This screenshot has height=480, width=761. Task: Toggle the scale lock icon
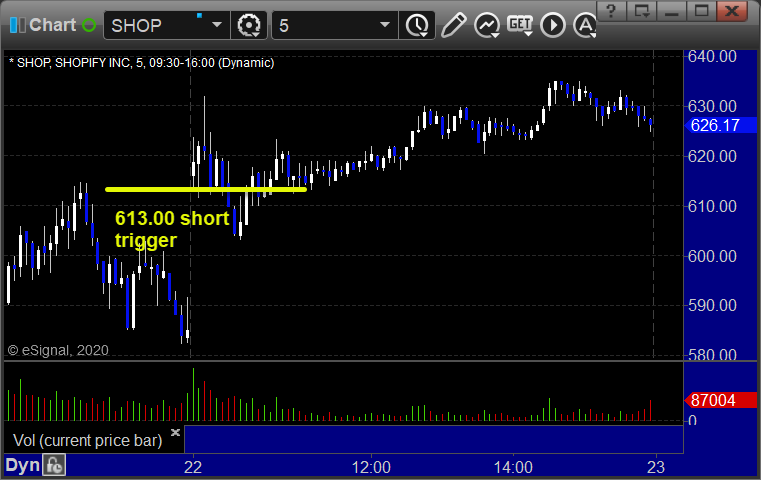click(x=54, y=465)
